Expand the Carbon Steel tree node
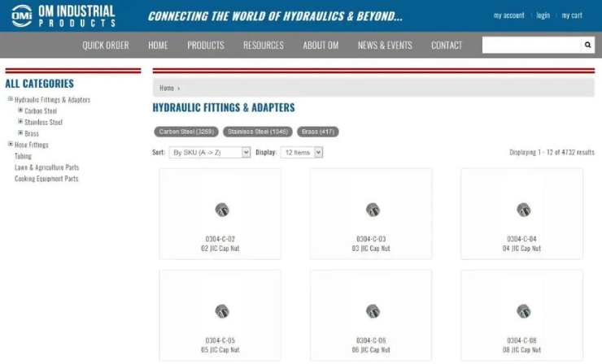The height and width of the screenshot is (364, 602). pos(20,110)
